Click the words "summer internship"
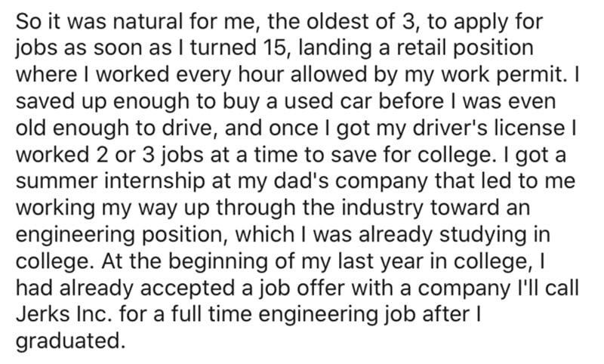Image resolution: width=604 pixels, height=364 pixels. pyautogui.click(x=110, y=182)
